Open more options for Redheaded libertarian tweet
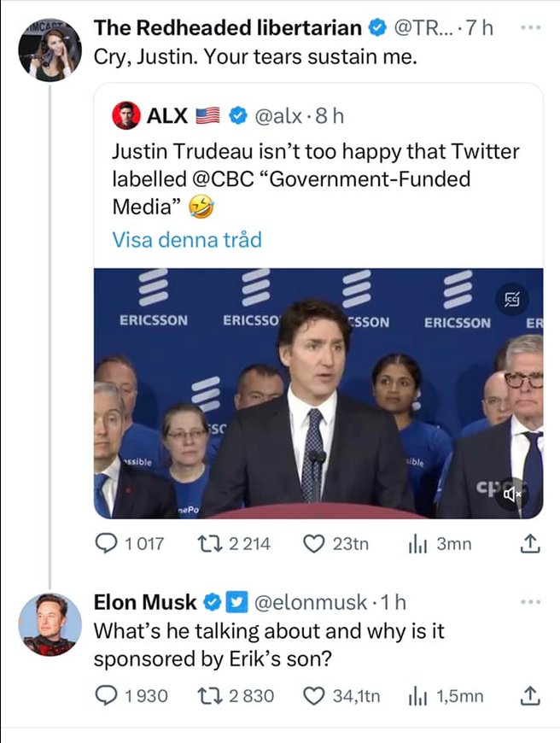Image resolution: width=560 pixels, height=743 pixels. pos(531,28)
